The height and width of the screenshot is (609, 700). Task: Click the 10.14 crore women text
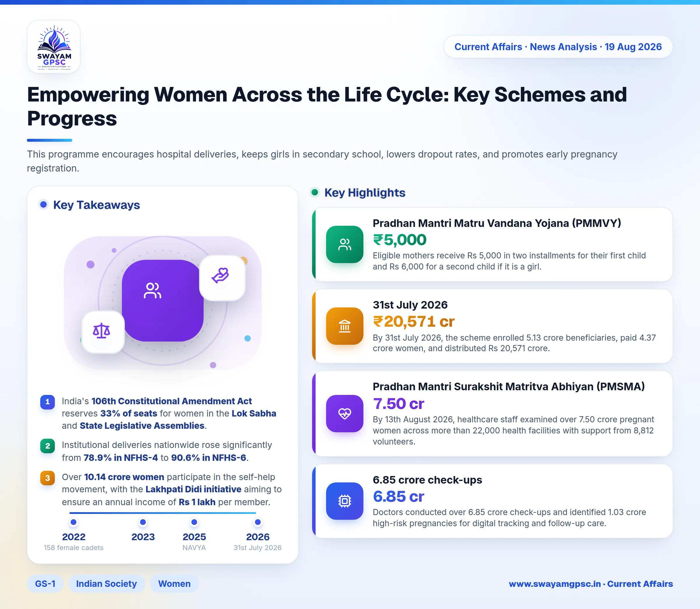(x=124, y=477)
